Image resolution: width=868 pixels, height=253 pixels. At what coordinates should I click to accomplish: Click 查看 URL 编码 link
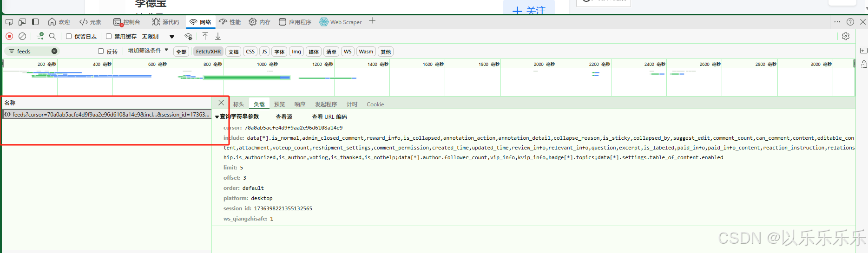(329, 117)
